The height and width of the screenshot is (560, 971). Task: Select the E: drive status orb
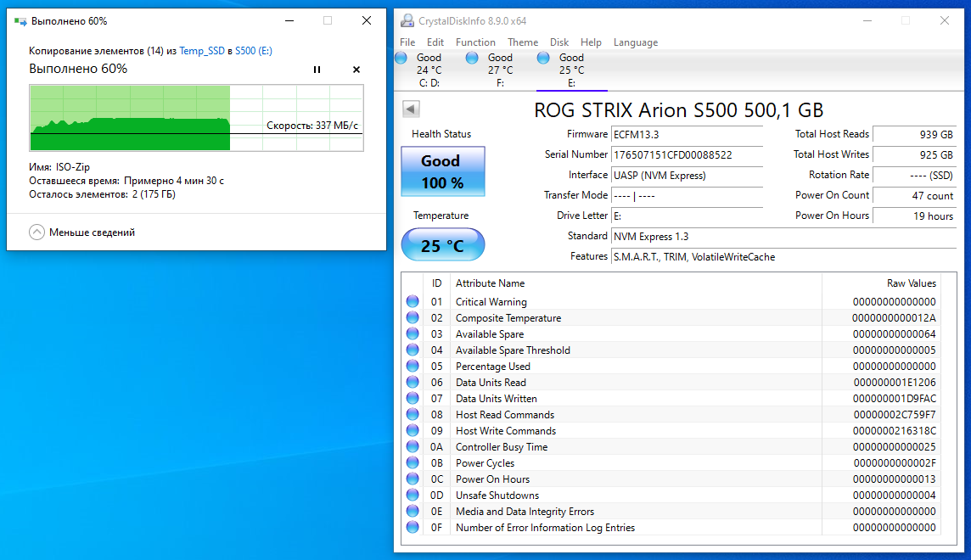[544, 58]
